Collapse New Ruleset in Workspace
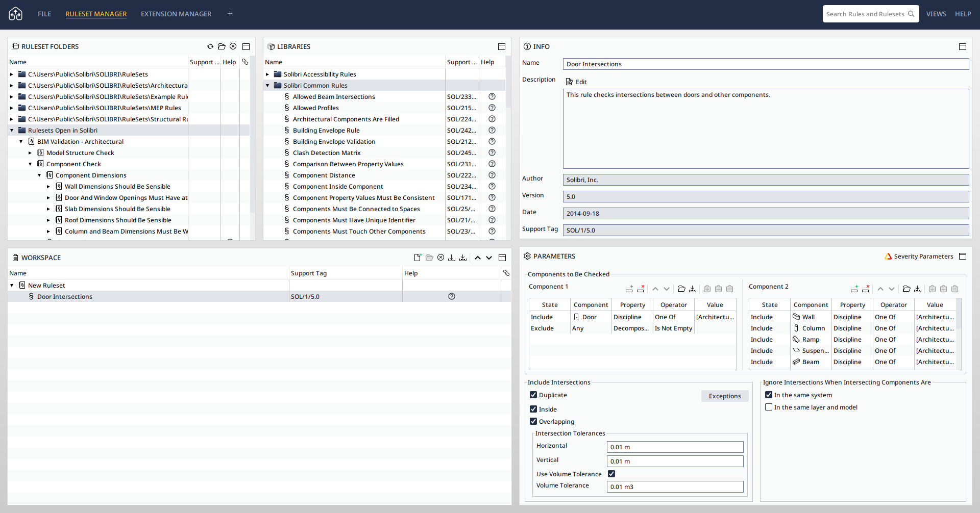This screenshot has width=980, height=513. pos(12,285)
